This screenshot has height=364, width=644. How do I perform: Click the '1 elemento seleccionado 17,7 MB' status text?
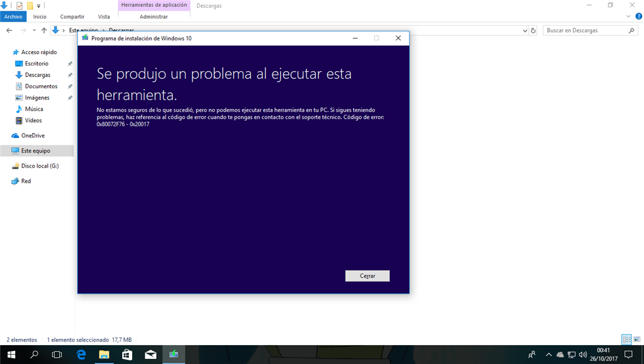point(89,339)
